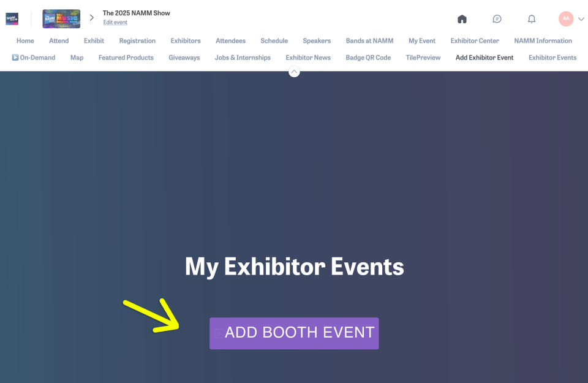Screen dimensions: 588x383
Task: Open the NAMM Show event thumbnail
Action: [x=61, y=18]
